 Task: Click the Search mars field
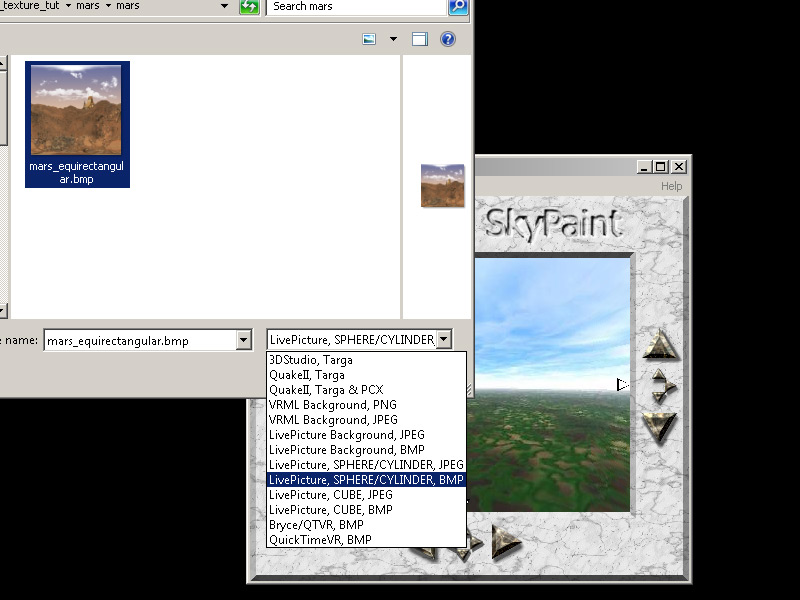click(357, 7)
